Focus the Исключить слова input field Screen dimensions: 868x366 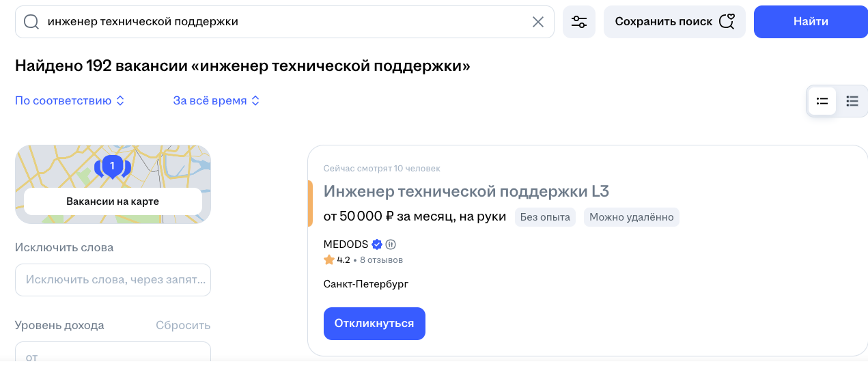point(113,280)
